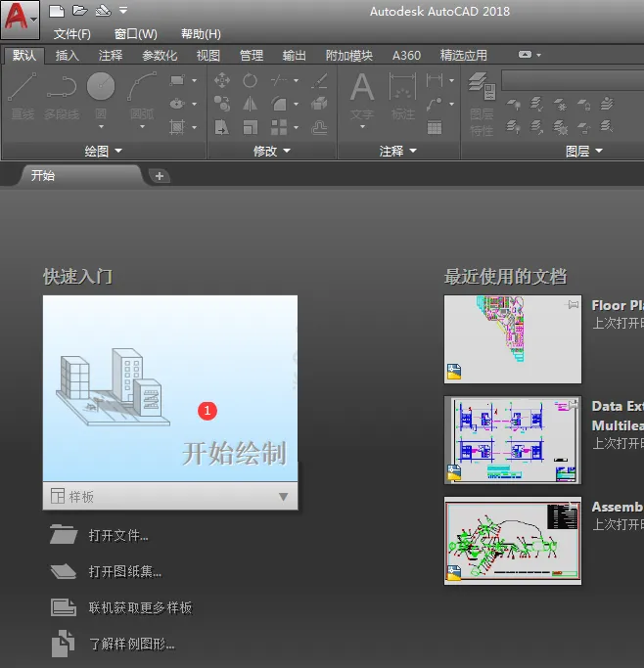Select the Erase tool in 修改 panel
Screen dimensions: 644x668
(319, 80)
